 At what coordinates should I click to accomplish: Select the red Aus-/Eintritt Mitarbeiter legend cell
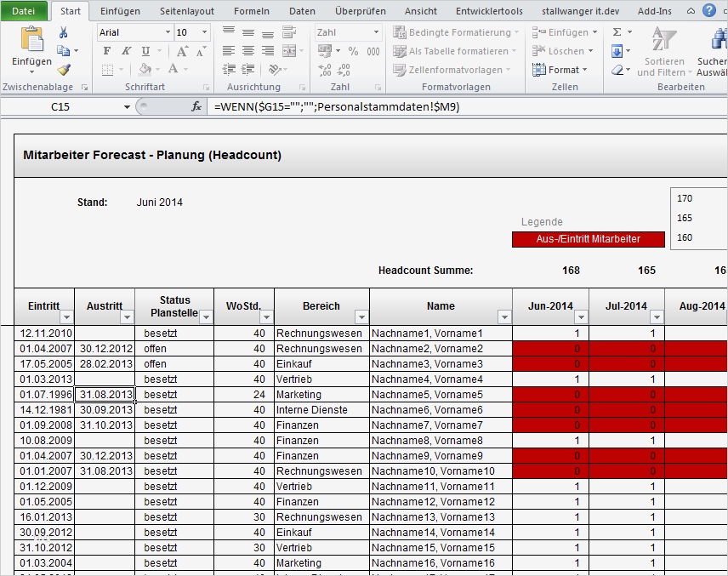click(588, 239)
